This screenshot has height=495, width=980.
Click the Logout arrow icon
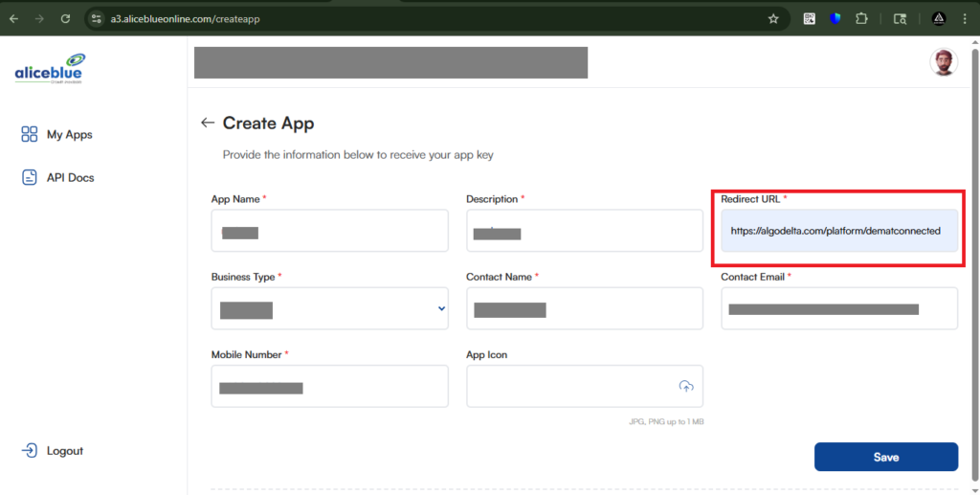point(30,451)
